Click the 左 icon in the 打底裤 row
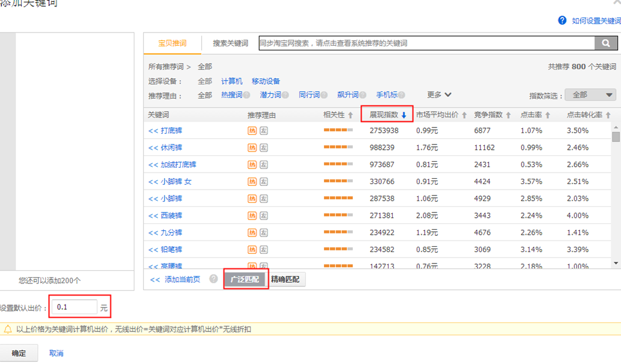Viewport: 621px width, 364px height. (264, 131)
